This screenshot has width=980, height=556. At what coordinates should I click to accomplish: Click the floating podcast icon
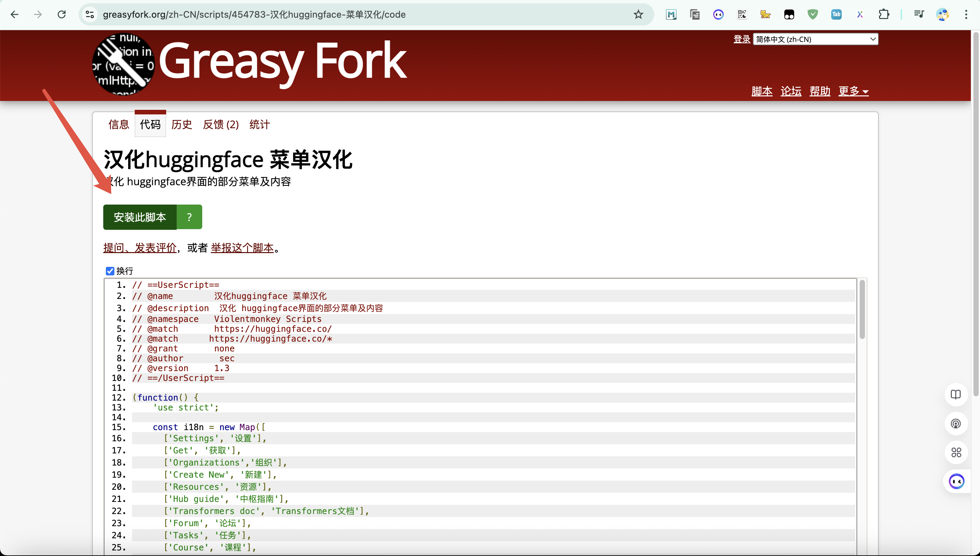click(955, 424)
